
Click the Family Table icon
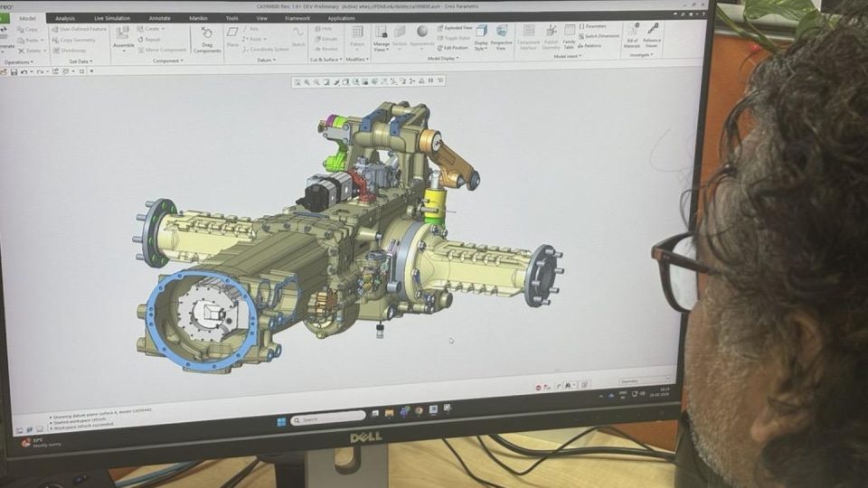pyautogui.click(x=569, y=36)
